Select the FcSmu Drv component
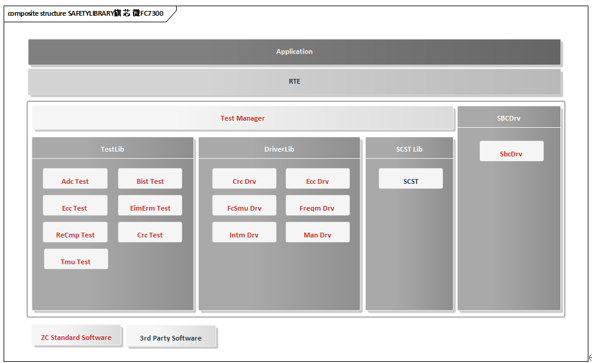Image resolution: width=592 pixels, height=363 pixels. point(244,205)
